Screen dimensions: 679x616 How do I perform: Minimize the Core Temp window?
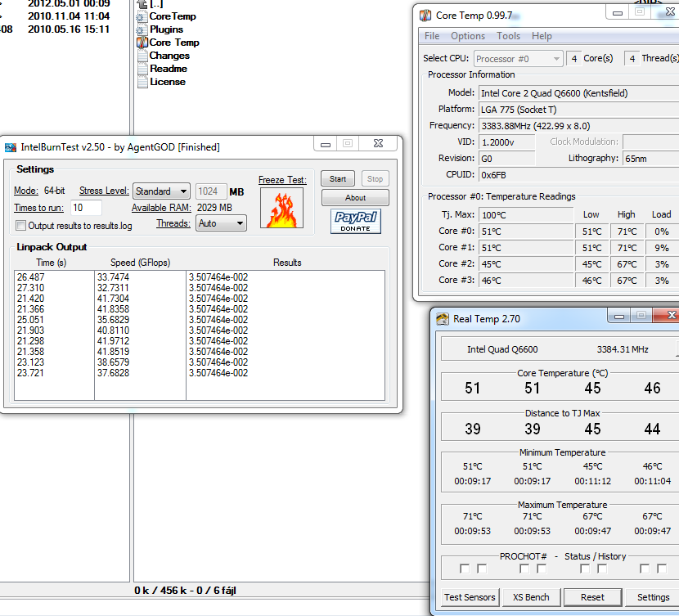(x=618, y=12)
